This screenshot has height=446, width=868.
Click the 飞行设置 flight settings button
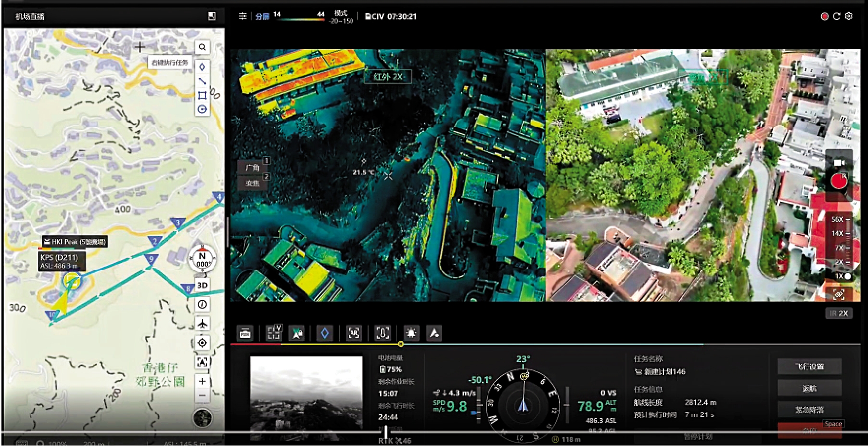point(809,367)
